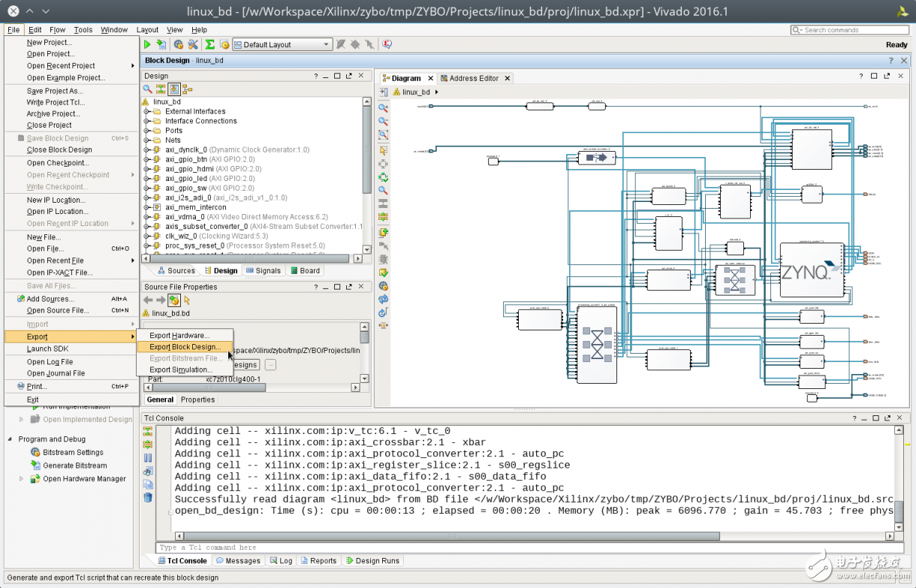Click the search magnifier in Design panel
Image resolution: width=916 pixels, height=588 pixels.
pos(148,89)
